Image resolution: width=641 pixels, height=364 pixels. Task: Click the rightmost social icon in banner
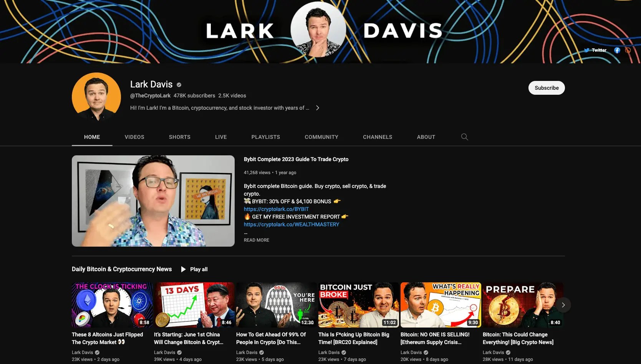point(629,50)
